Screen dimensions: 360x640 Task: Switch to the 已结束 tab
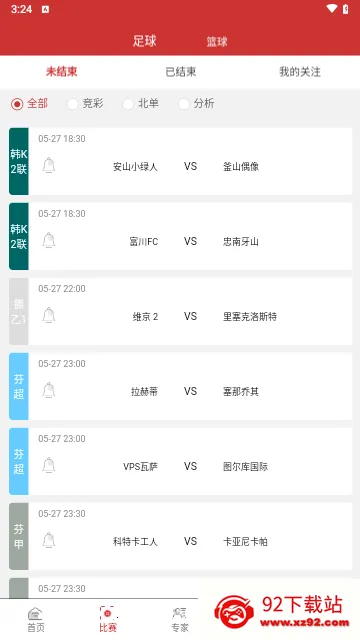pos(180,72)
